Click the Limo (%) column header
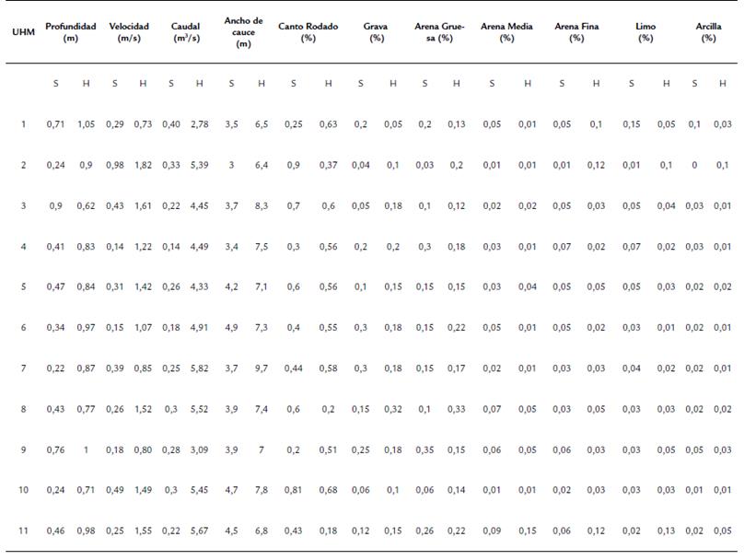This screenshot has height=560, width=744. tap(645, 32)
